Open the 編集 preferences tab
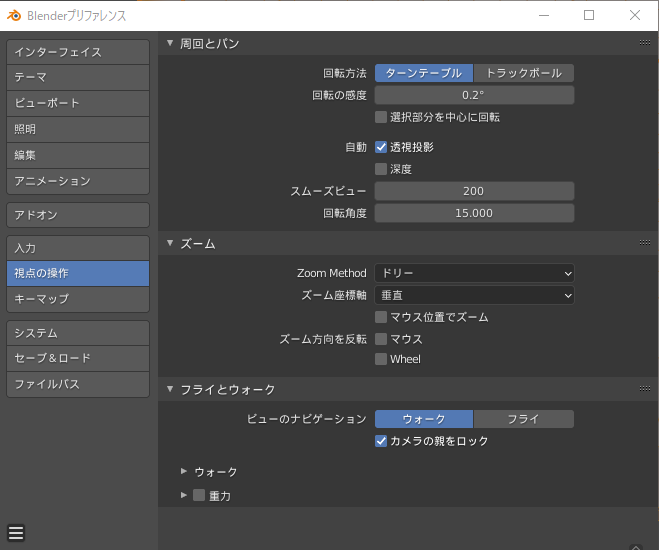Viewport: 659px width, 550px height. click(x=78, y=155)
